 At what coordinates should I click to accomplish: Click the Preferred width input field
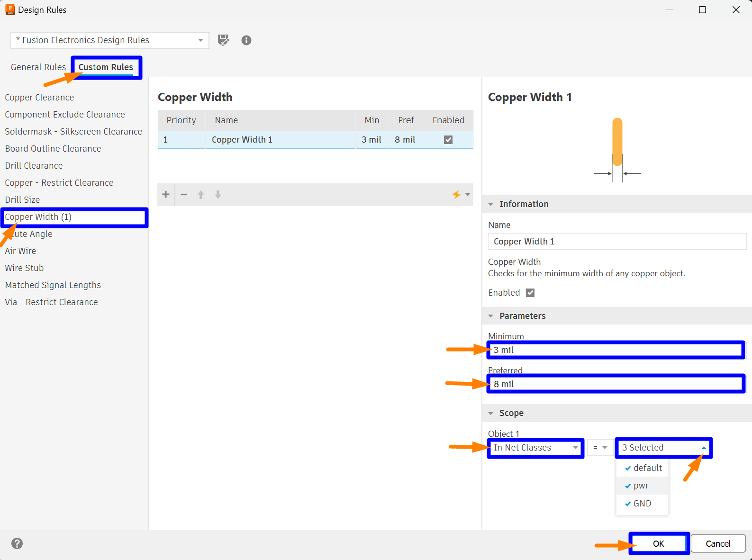coord(616,384)
